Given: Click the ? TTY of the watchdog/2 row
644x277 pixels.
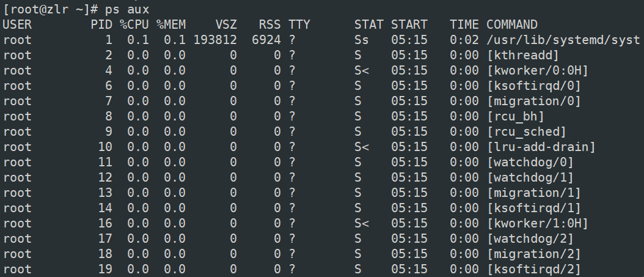Looking at the screenshot, I should point(292,238).
